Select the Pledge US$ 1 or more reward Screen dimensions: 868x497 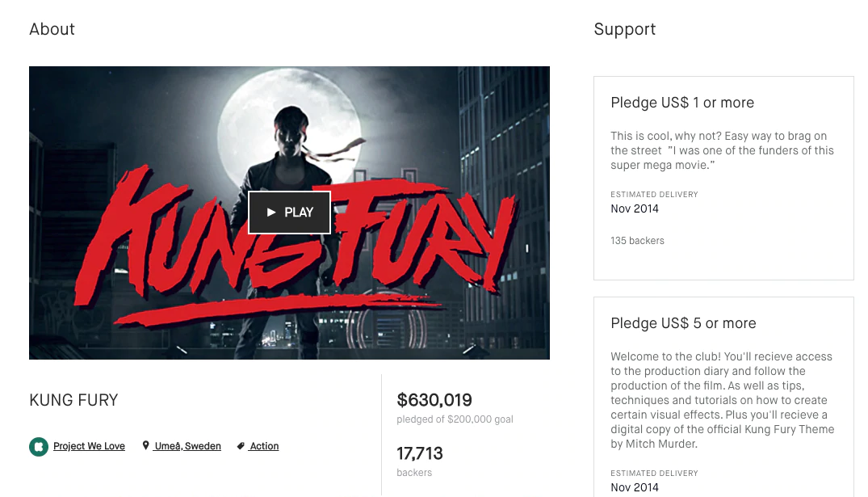[682, 103]
